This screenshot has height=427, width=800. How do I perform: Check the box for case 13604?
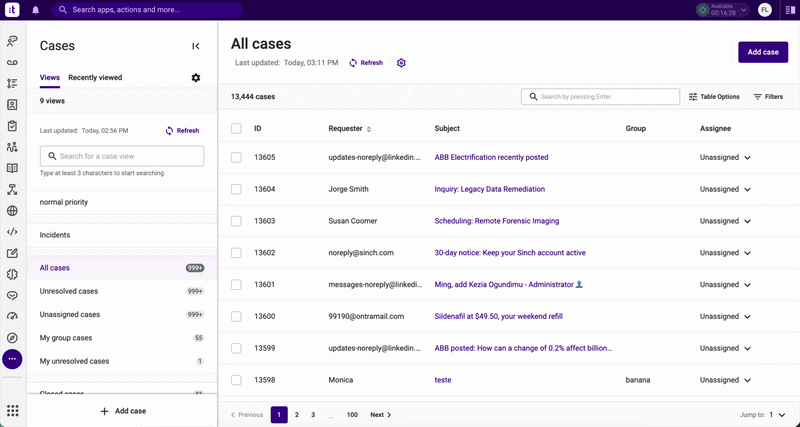pyautogui.click(x=236, y=189)
